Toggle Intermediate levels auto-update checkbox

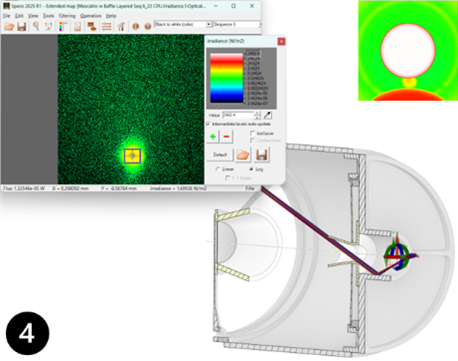coord(208,124)
